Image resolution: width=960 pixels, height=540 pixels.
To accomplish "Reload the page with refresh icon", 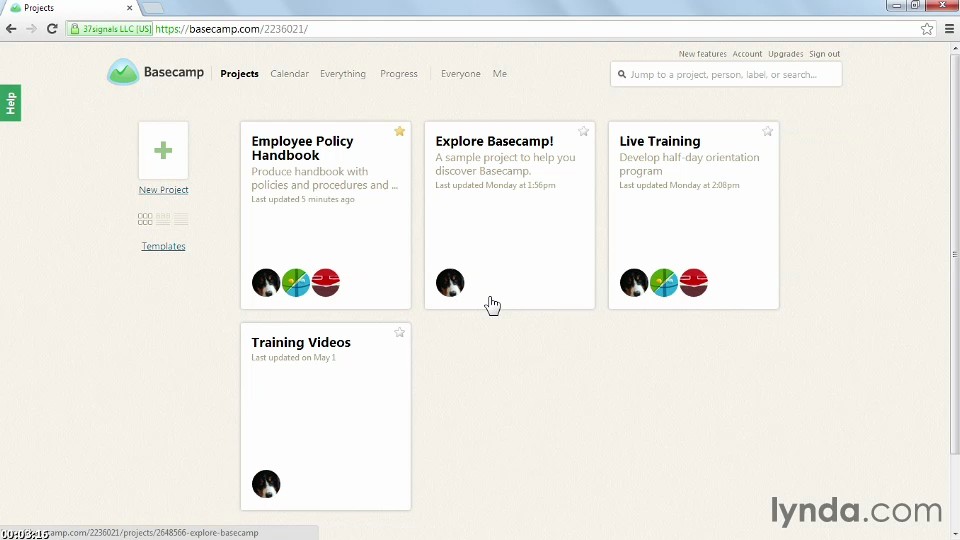I will click(x=52, y=29).
